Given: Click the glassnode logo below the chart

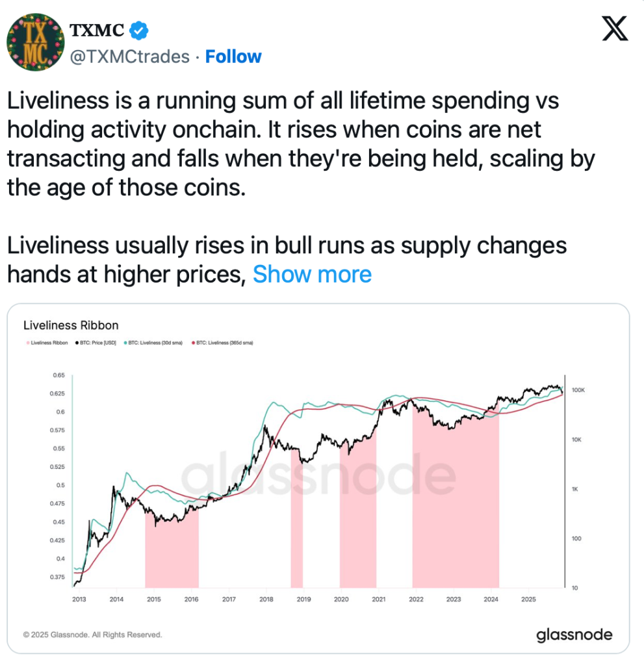Looking at the screenshot, I should (x=574, y=634).
